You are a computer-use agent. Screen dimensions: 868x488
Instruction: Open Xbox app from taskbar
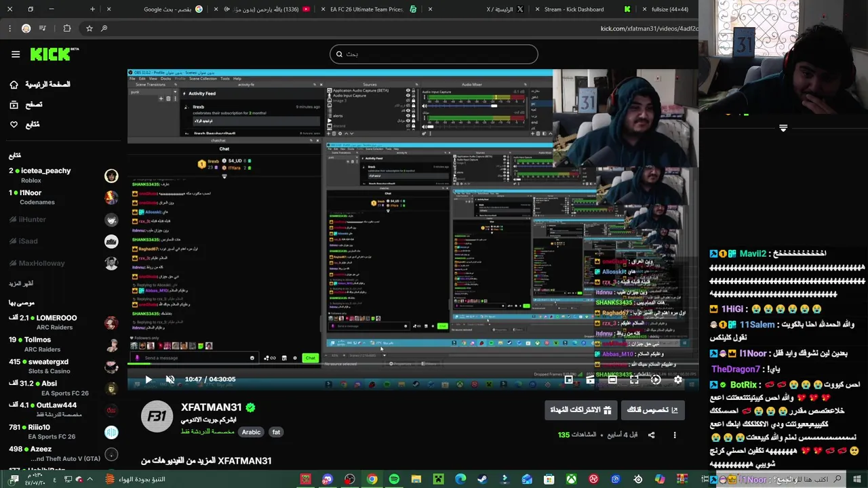571,479
